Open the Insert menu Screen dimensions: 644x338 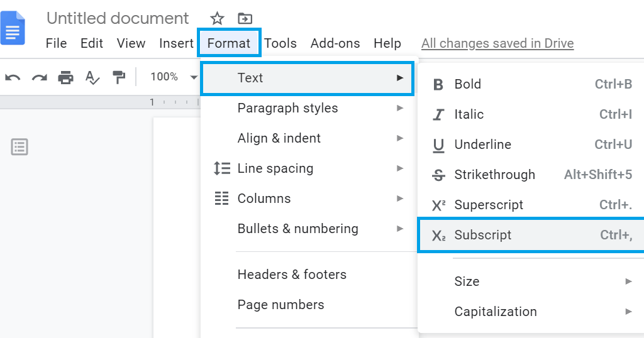tap(176, 43)
